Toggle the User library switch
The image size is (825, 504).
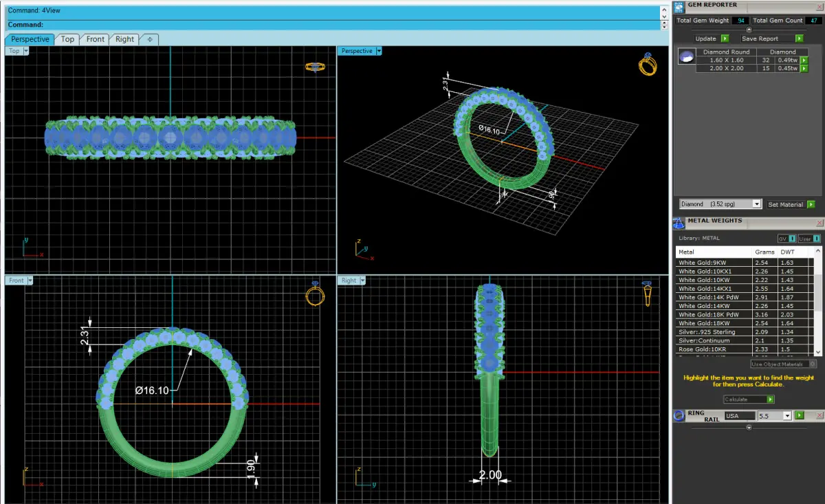pyautogui.click(x=809, y=239)
